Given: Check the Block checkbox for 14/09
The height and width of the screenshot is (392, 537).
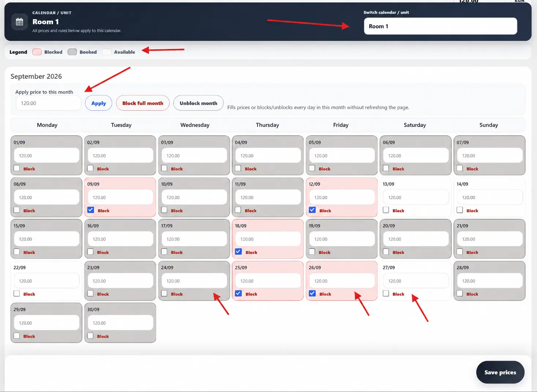Looking at the screenshot, I should [460, 210].
